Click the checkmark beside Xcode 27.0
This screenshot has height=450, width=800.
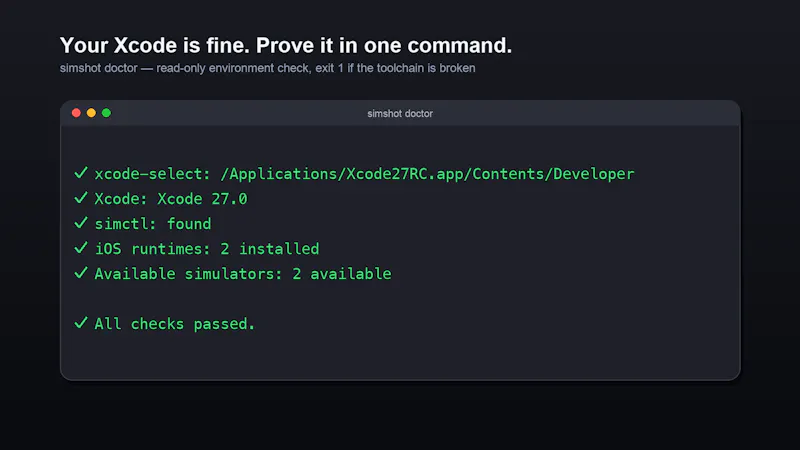81,198
